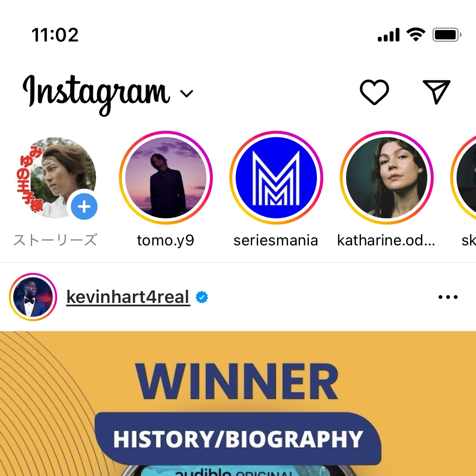Tap the cellular signal bars icon

coord(388,35)
